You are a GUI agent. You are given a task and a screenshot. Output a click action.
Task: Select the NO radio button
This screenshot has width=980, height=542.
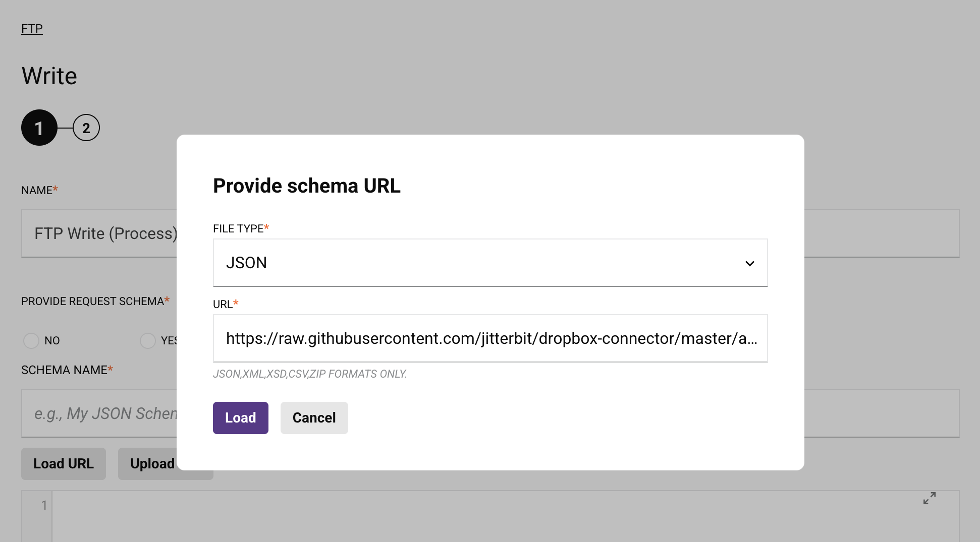coord(31,341)
